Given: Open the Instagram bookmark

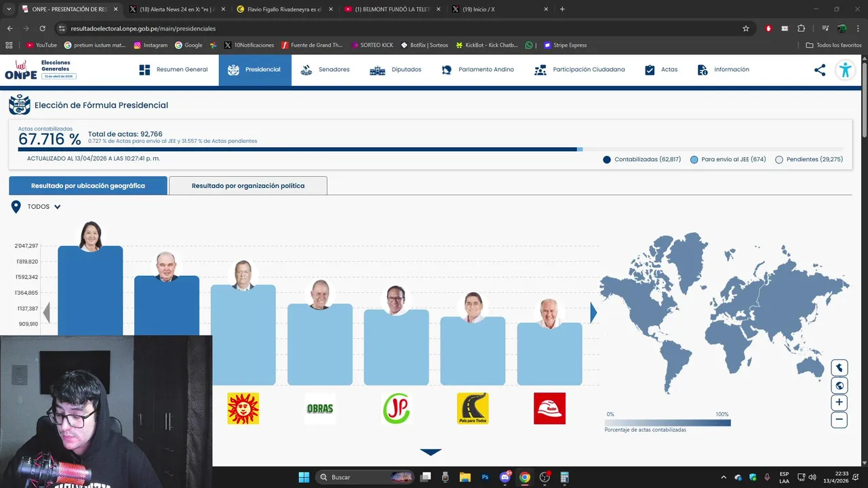Looking at the screenshot, I should coord(151,45).
